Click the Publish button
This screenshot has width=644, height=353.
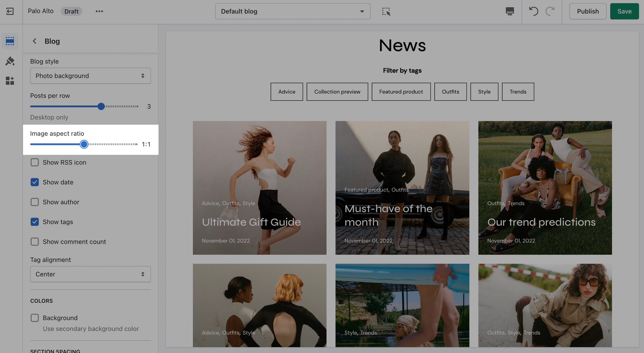[588, 11]
